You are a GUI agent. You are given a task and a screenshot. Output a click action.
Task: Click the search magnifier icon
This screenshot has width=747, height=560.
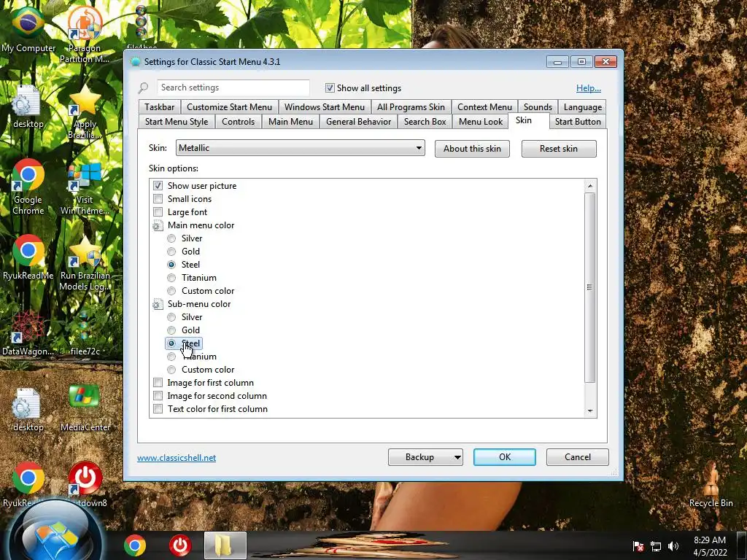[144, 87]
